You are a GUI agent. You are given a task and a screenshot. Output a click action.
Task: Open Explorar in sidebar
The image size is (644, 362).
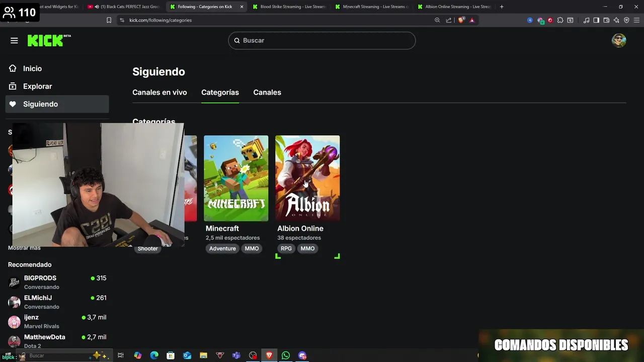pos(37,86)
